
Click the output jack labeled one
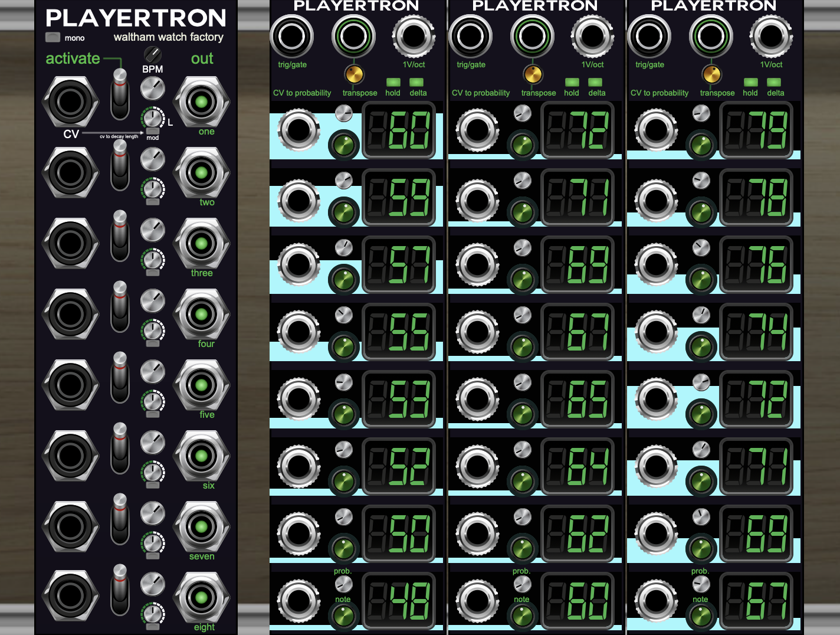click(x=201, y=102)
